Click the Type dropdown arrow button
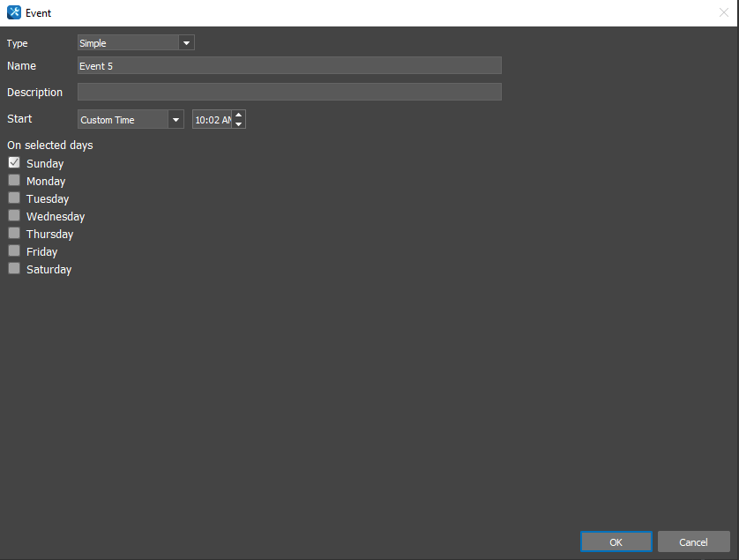The height and width of the screenshot is (560, 739). pyautogui.click(x=186, y=43)
